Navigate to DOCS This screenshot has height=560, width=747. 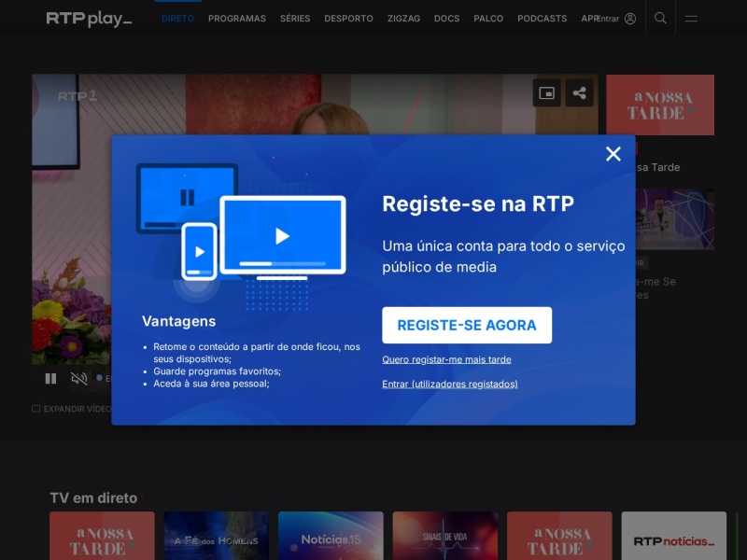pos(447,19)
